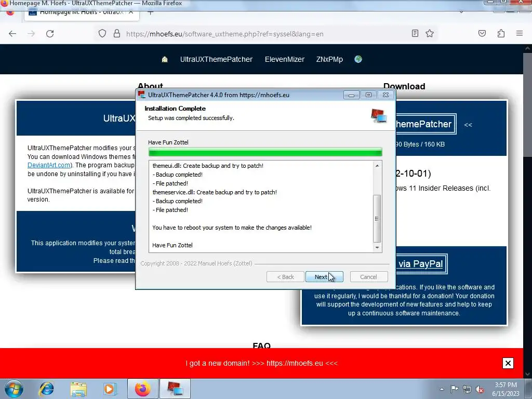
Task: Click the https://mhoefs.eu banner link
Action: pyautogui.click(x=295, y=363)
